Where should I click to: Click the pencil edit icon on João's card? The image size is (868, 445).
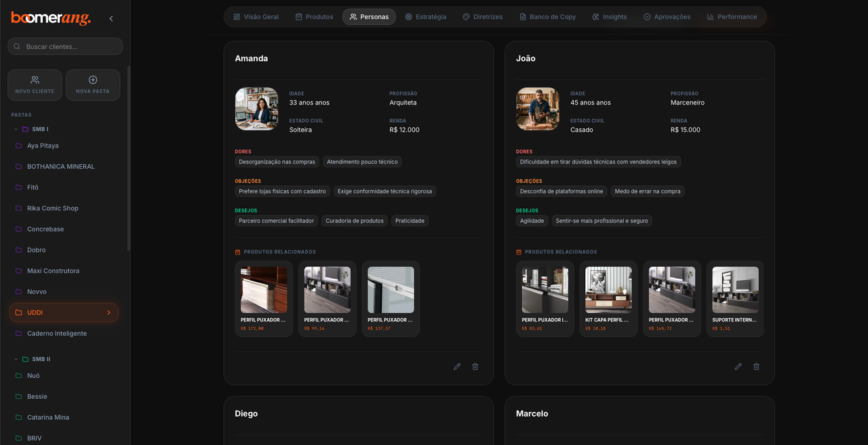(738, 366)
